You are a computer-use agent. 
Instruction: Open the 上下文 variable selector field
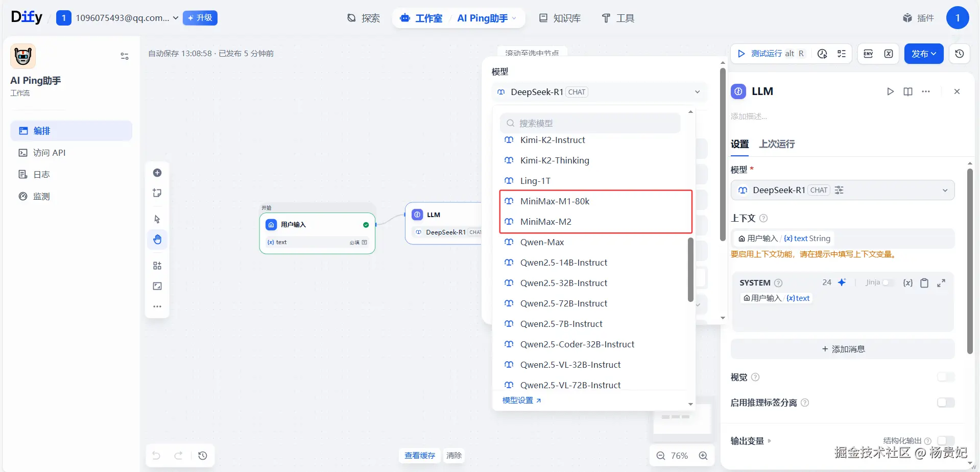pyautogui.click(x=843, y=239)
